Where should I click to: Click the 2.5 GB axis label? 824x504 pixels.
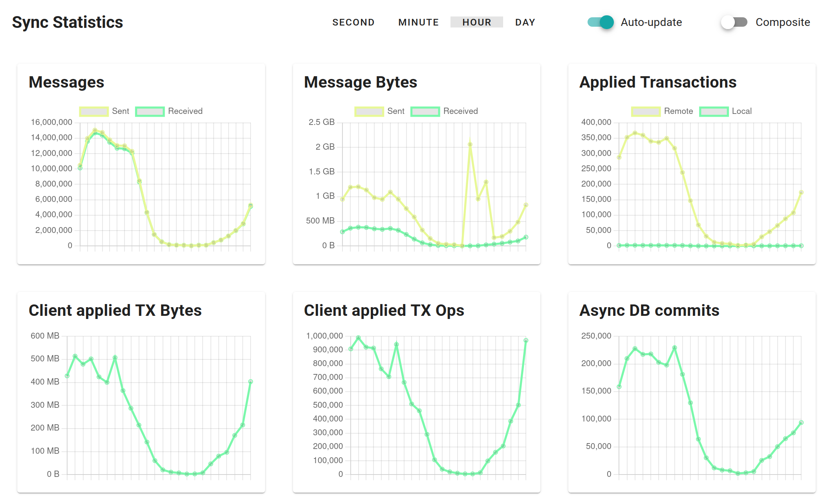[322, 122]
